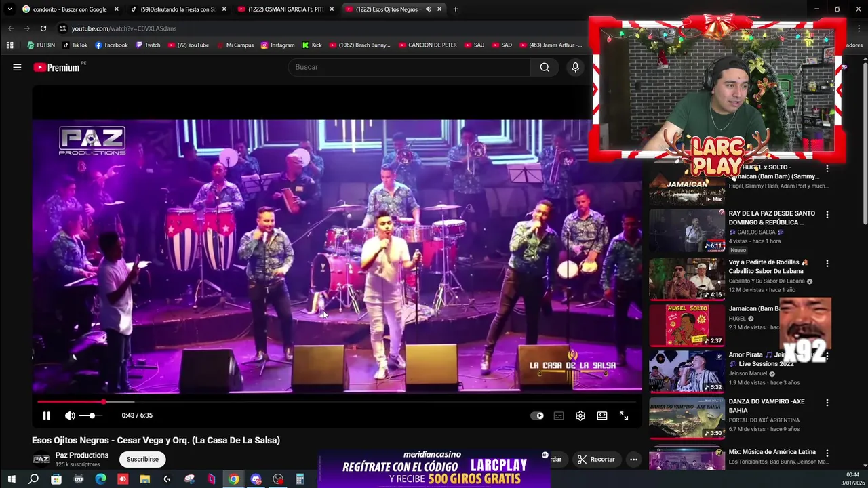Open the Windows Start menu
The height and width of the screenshot is (488, 868).
[11, 479]
